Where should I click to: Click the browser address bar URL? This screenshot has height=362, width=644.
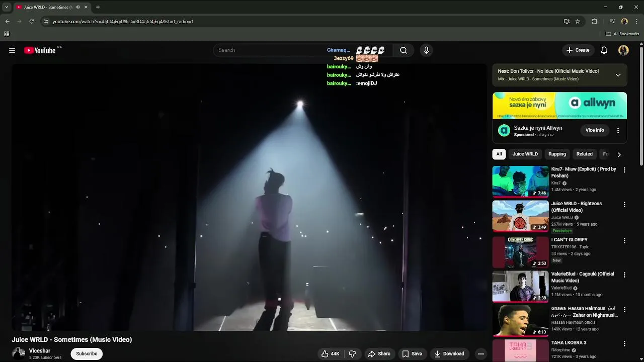click(123, 22)
